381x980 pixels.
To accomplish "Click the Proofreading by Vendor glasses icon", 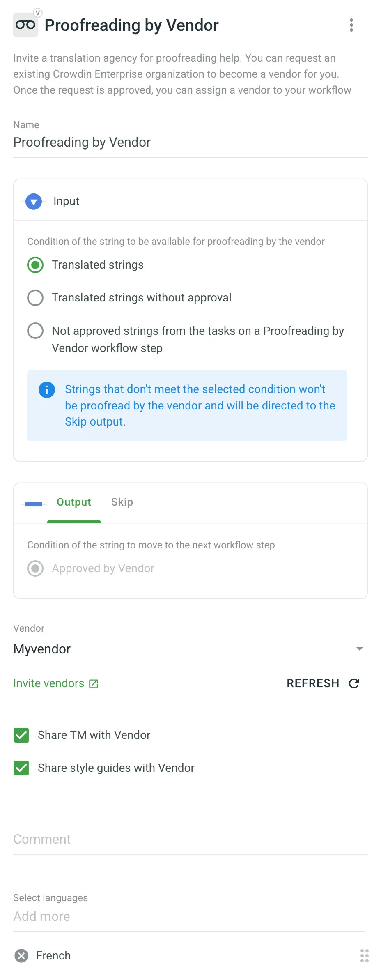I will pos(25,24).
